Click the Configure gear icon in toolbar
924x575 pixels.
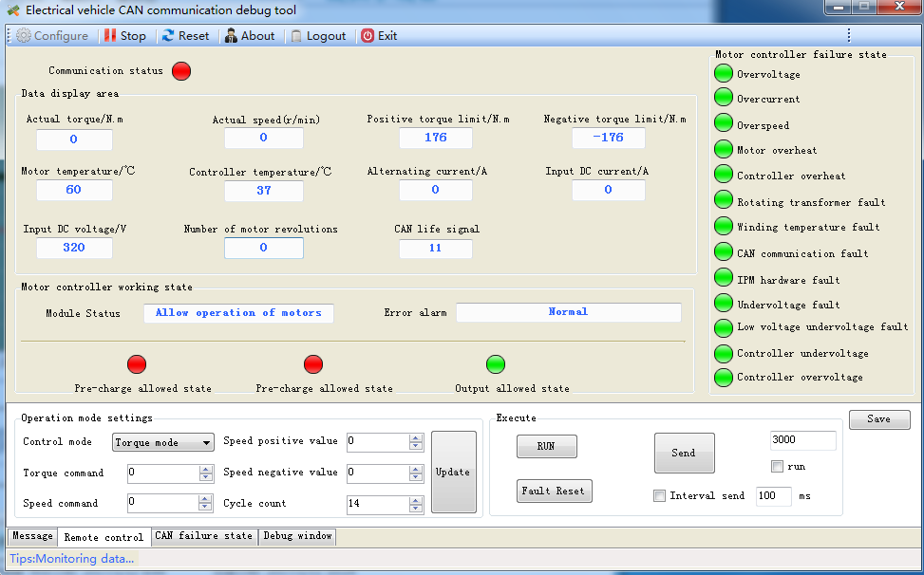[x=24, y=36]
